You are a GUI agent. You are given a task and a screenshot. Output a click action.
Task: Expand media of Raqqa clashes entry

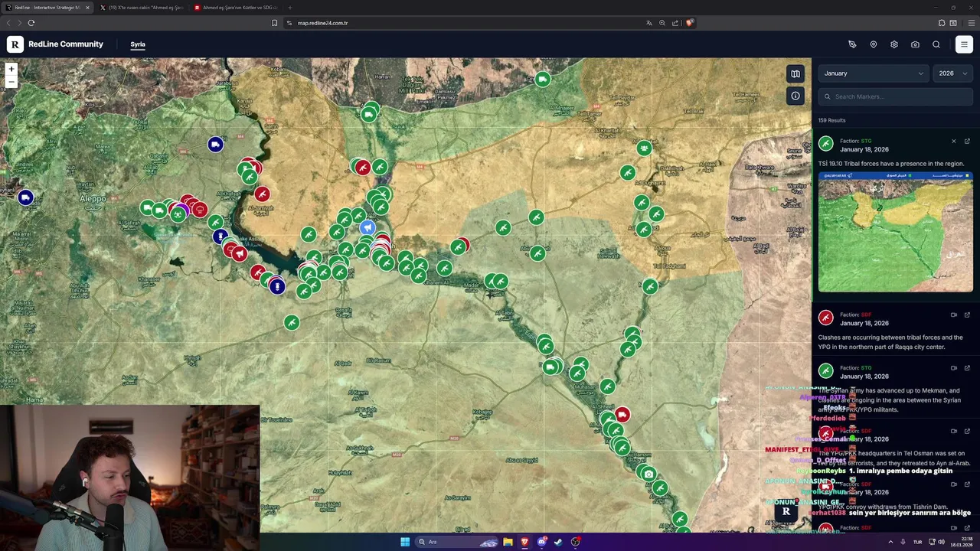pyautogui.click(x=954, y=315)
